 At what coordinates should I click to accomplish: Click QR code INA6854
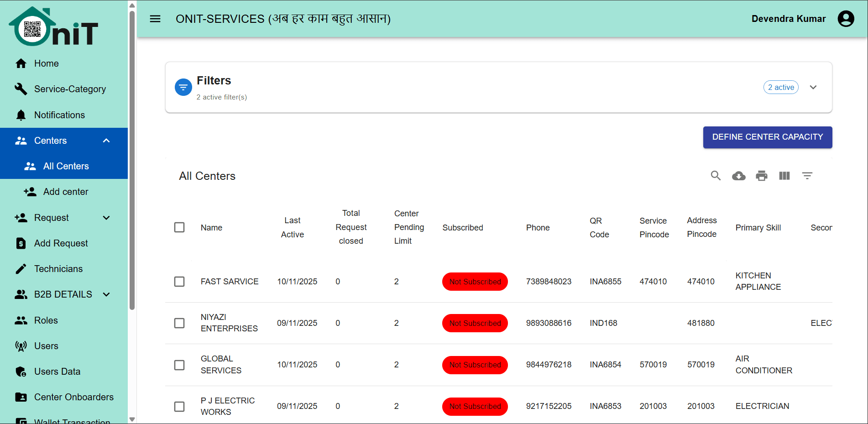605,365
